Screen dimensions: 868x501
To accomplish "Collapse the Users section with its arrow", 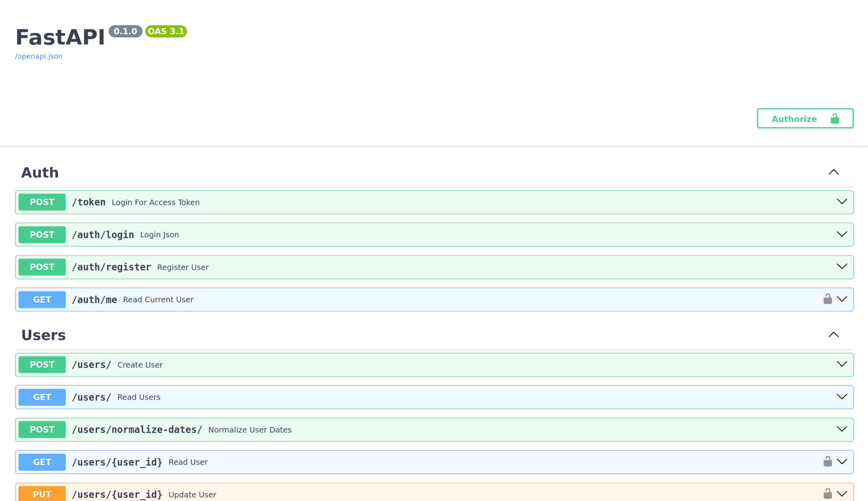I will [x=833, y=335].
